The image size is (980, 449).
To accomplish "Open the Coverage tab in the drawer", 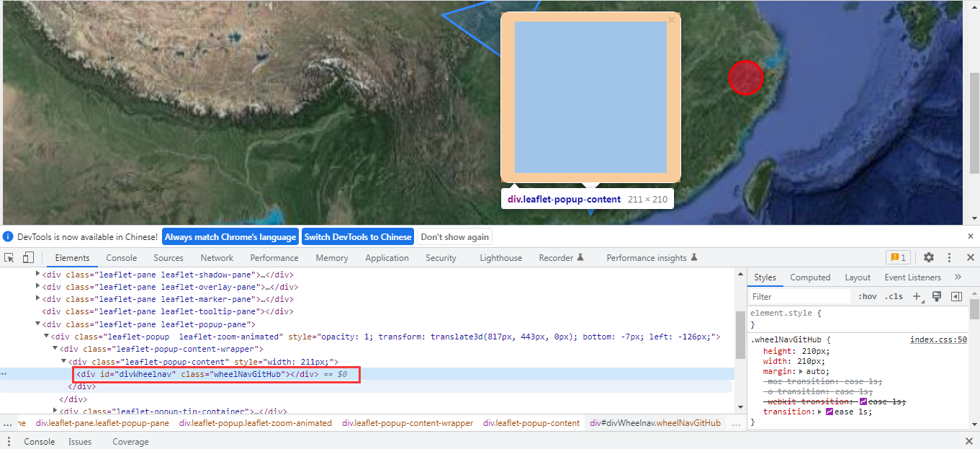I will pos(130,442).
